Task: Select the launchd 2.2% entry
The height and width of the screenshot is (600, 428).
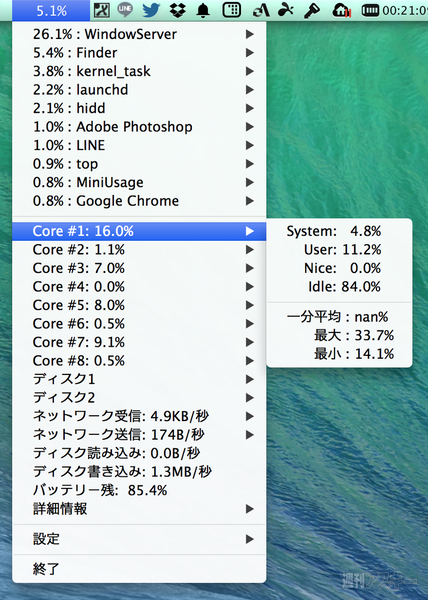Action: [x=139, y=90]
